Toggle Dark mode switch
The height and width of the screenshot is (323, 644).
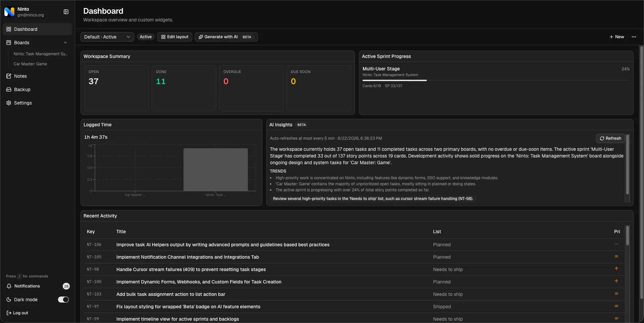tap(63, 300)
